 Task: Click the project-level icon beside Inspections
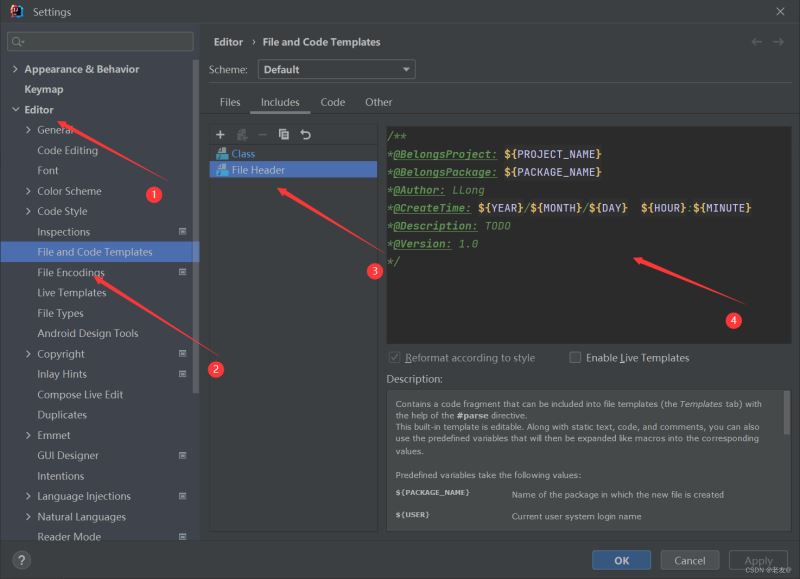[x=182, y=232]
